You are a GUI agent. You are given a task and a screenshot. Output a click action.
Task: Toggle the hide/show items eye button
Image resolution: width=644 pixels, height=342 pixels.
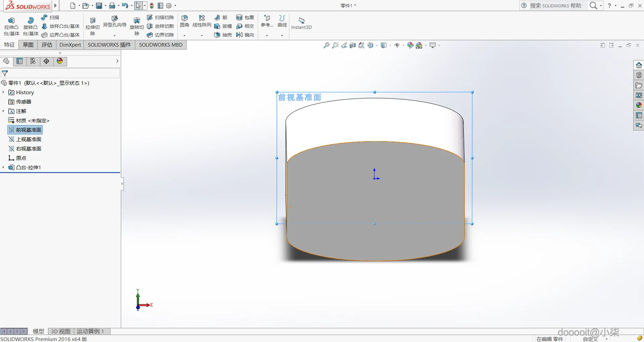pyautogui.click(x=397, y=45)
